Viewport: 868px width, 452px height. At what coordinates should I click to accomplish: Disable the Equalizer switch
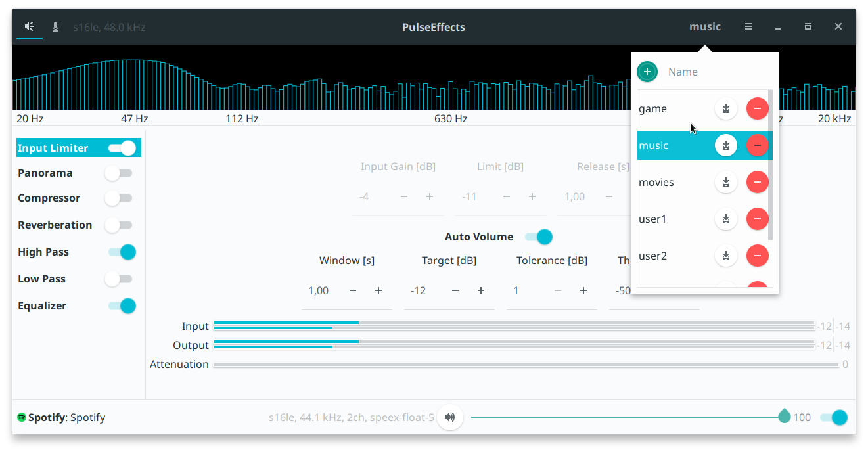click(x=122, y=305)
